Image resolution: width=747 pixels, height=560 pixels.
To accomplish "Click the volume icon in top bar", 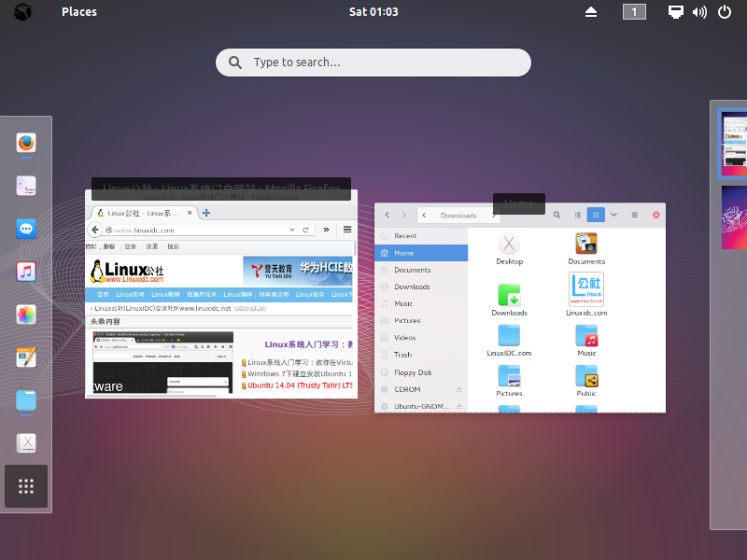I will (699, 12).
